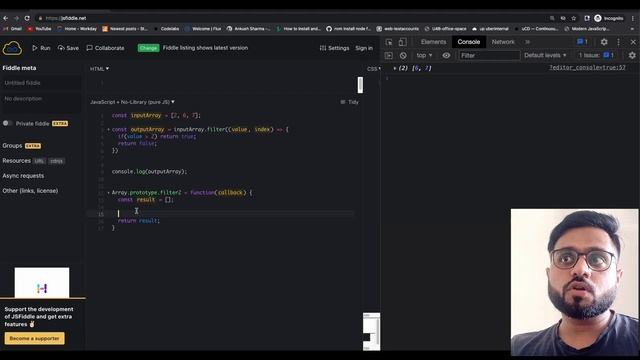This screenshot has height=360, width=640.
Task: Switch to the Network tab
Action: pyautogui.click(x=503, y=42)
